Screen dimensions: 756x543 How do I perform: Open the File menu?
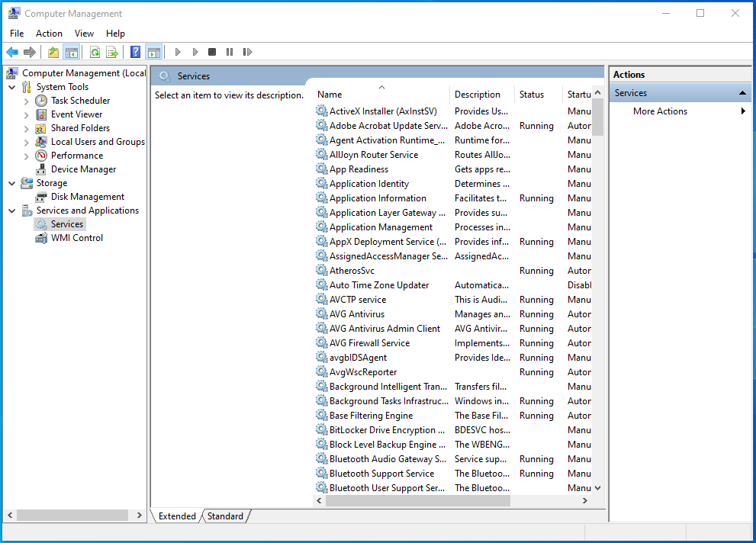coord(17,34)
